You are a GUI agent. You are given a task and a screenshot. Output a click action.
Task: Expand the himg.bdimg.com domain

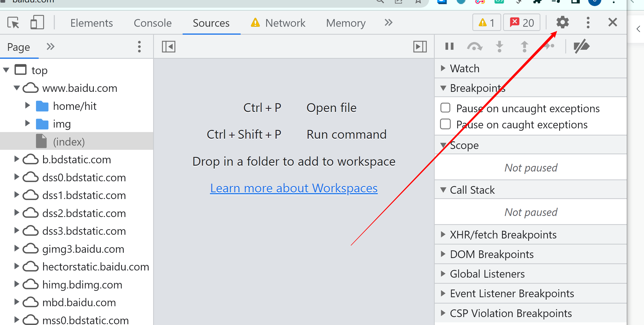[16, 284]
